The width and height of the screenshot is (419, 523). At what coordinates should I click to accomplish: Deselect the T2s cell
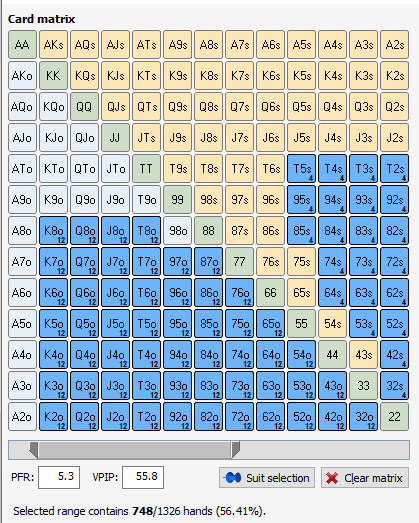click(x=395, y=169)
